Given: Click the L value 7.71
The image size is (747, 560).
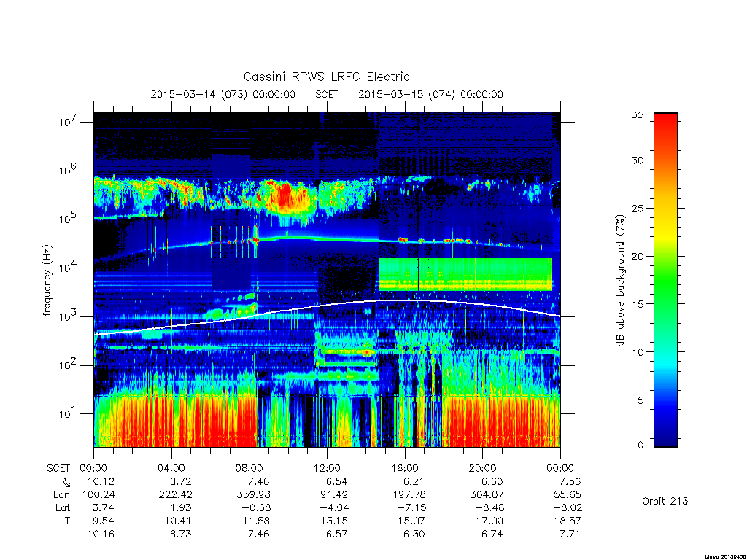Looking at the screenshot, I should [569, 534].
